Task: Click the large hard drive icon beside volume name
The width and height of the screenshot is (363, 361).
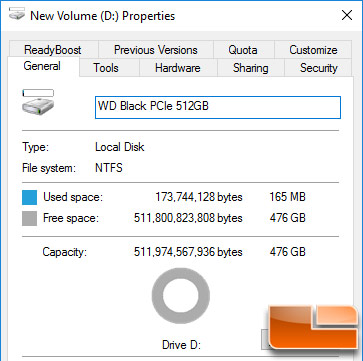Action: point(38,103)
